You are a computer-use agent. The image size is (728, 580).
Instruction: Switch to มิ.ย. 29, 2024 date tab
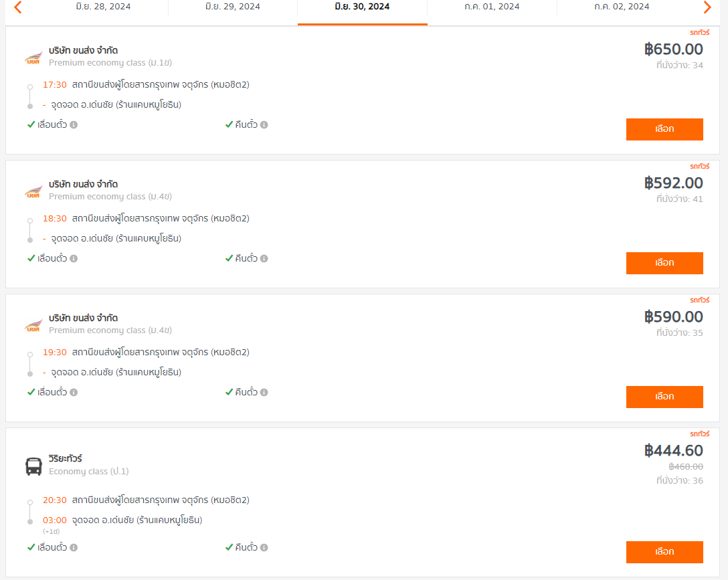(x=233, y=7)
